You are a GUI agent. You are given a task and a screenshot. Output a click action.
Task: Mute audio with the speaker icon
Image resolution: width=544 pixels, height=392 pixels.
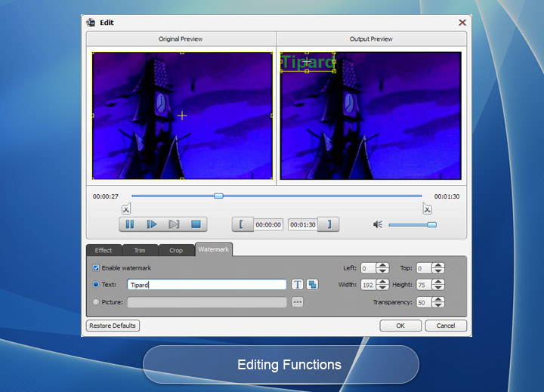coord(378,224)
